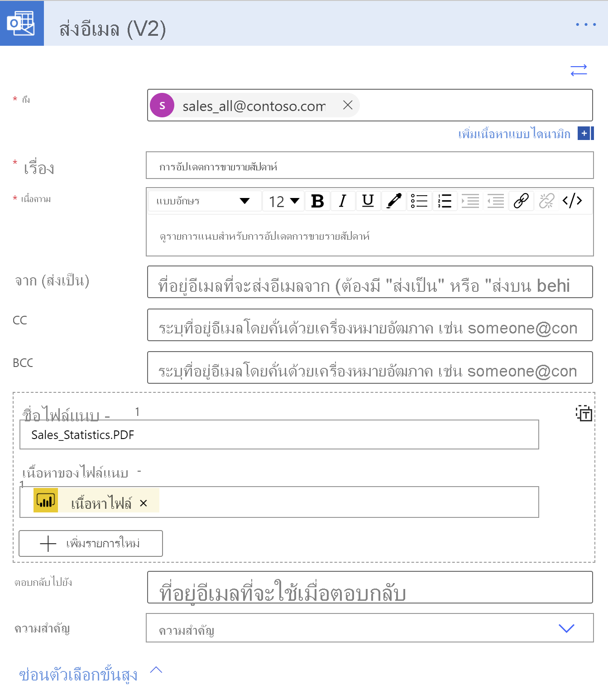
Task: Click the Outlook connector icon
Action: click(22, 23)
